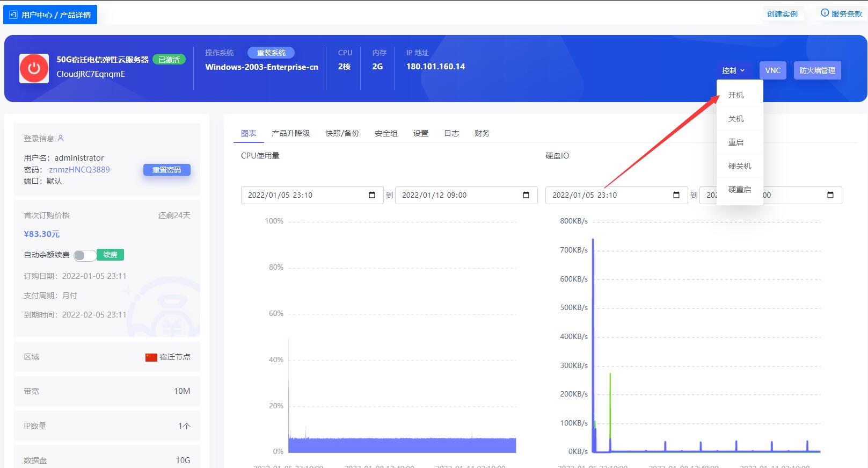Open calendar picker for disk IO end date

pyautogui.click(x=830, y=195)
